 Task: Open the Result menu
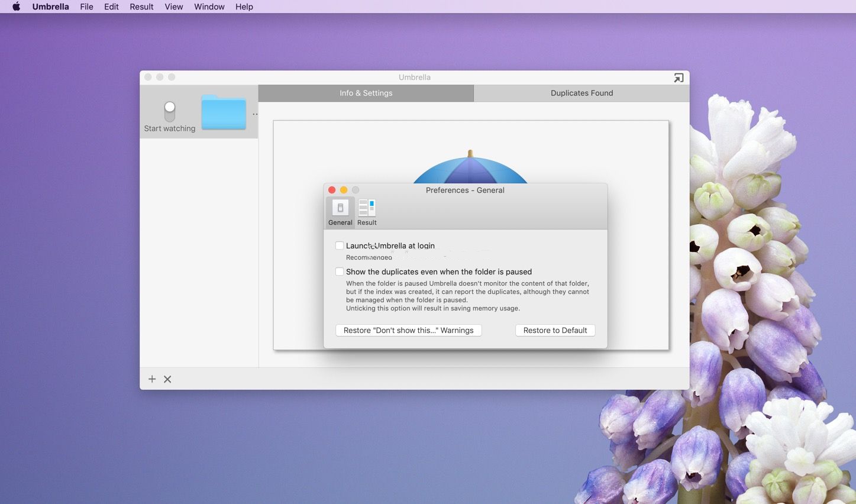pos(141,7)
